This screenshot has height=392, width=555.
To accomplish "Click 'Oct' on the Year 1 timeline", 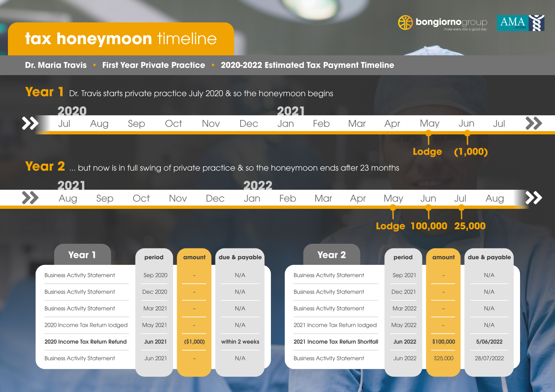I will [x=174, y=124].
